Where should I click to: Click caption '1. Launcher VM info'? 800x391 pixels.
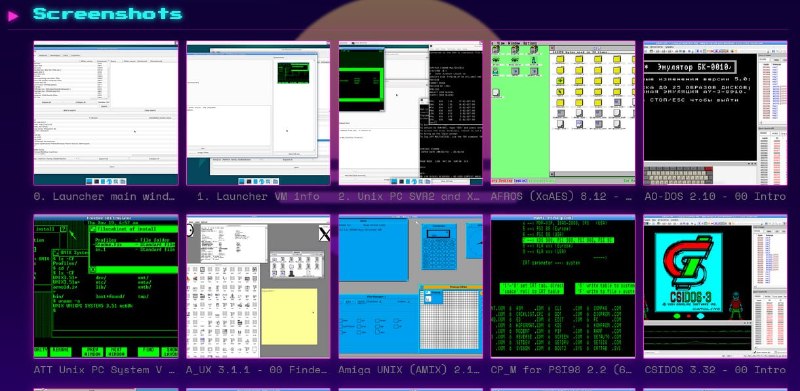(258, 197)
